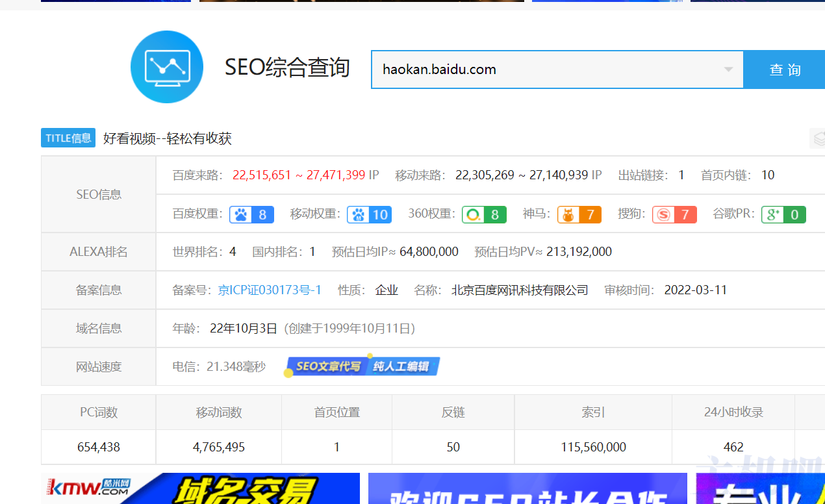Open the 欢迎SEO站长合作 blue ad banner

[527, 488]
